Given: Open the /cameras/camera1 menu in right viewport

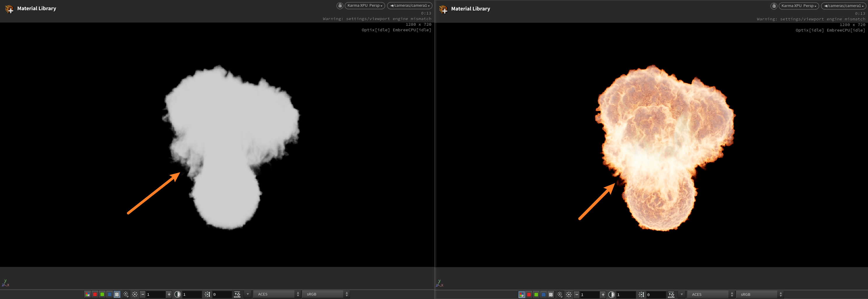Looking at the screenshot, I should point(843,6).
